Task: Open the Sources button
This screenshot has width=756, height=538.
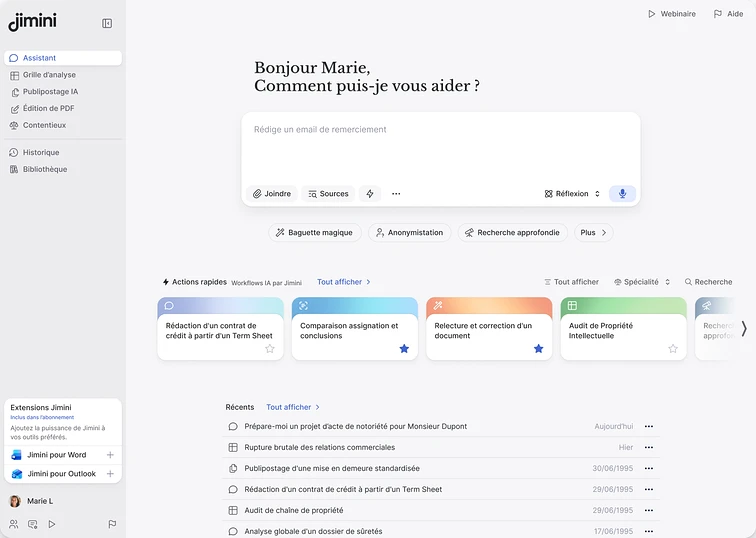Action: coord(328,194)
